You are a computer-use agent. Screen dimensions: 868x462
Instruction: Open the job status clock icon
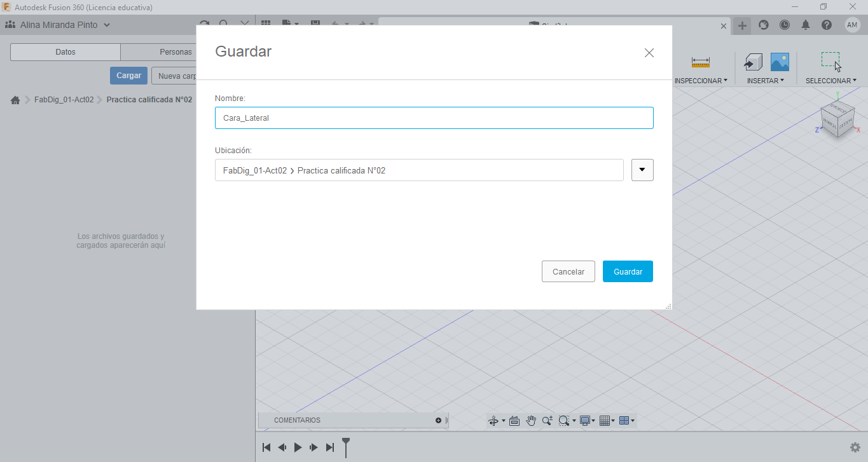(785, 25)
